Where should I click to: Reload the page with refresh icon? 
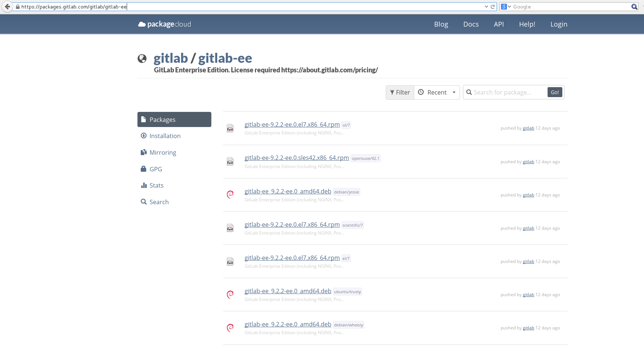[x=493, y=7]
